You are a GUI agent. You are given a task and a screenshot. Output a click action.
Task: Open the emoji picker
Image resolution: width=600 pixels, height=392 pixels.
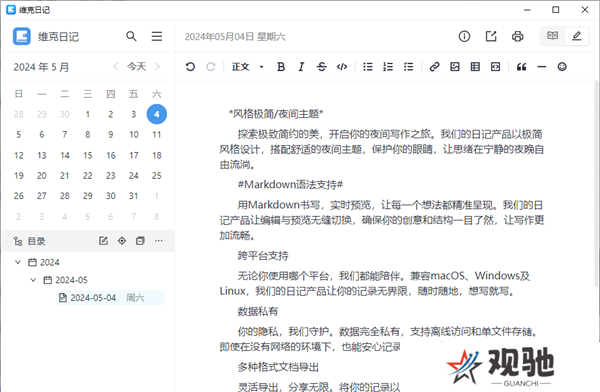pos(562,67)
